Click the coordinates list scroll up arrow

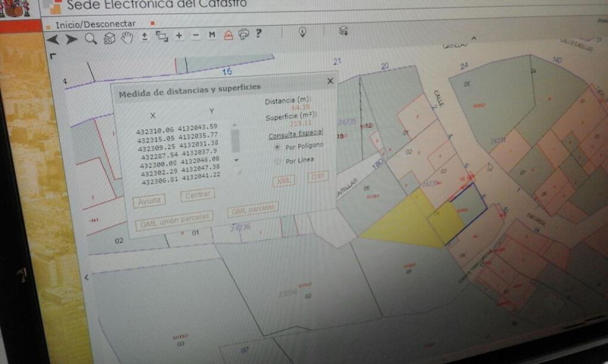pyautogui.click(x=235, y=125)
